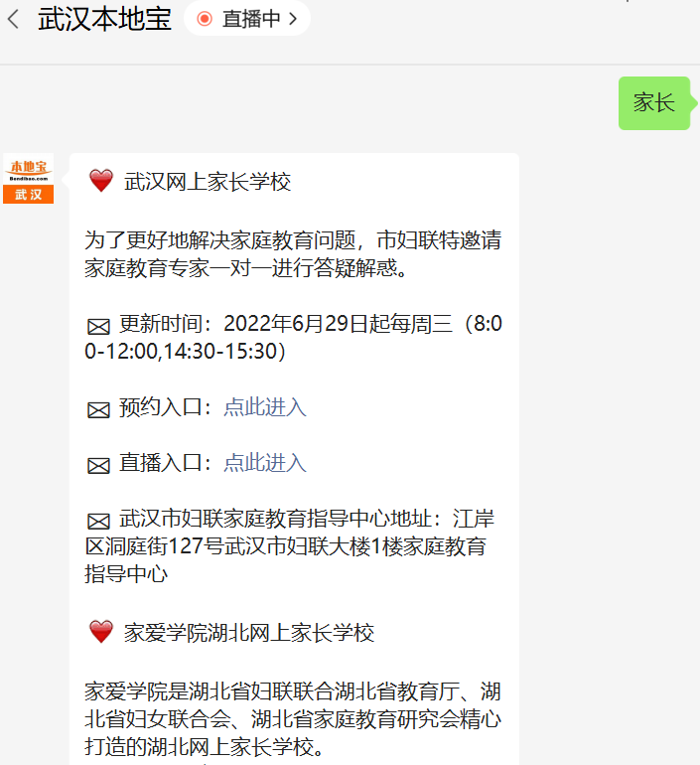Click envelope icon before 直播入口
Screen dimensions: 700x765
click(x=98, y=465)
